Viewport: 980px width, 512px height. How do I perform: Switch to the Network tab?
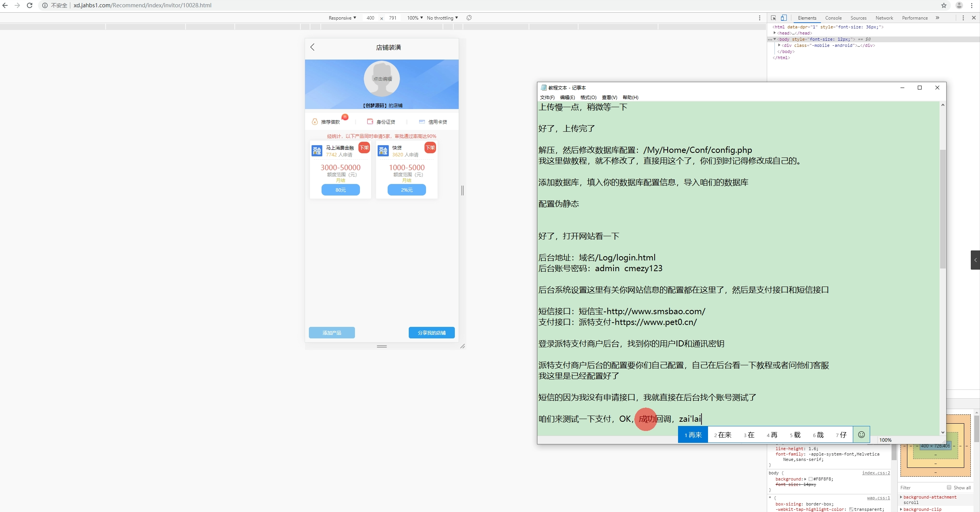pos(884,18)
